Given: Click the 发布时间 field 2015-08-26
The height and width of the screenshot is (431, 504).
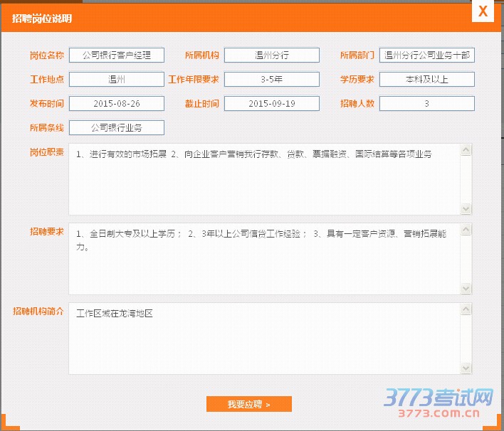Looking at the screenshot, I should [117, 104].
